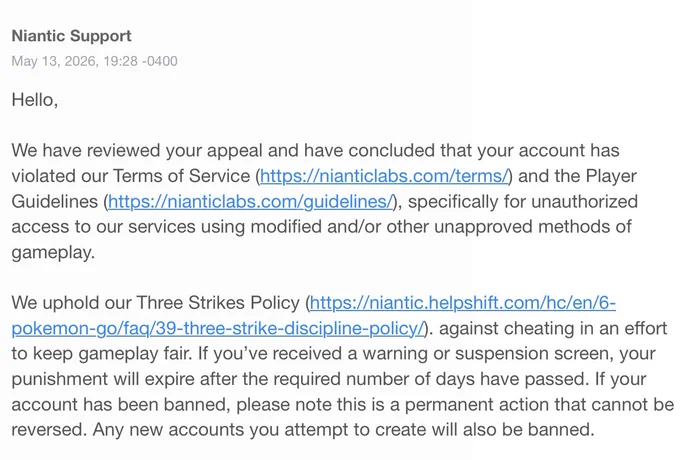Open the niantic.helpshift.com Three Strikes Policy link

[x=463, y=303]
